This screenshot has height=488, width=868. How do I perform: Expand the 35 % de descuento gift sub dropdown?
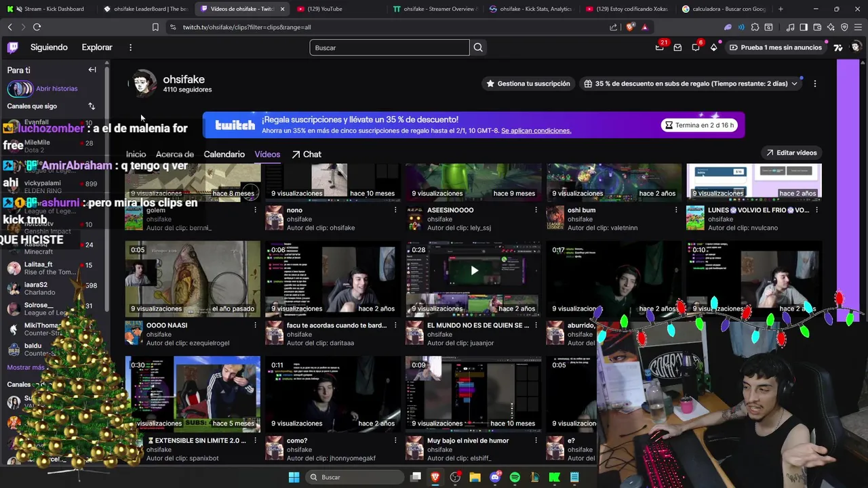(794, 83)
